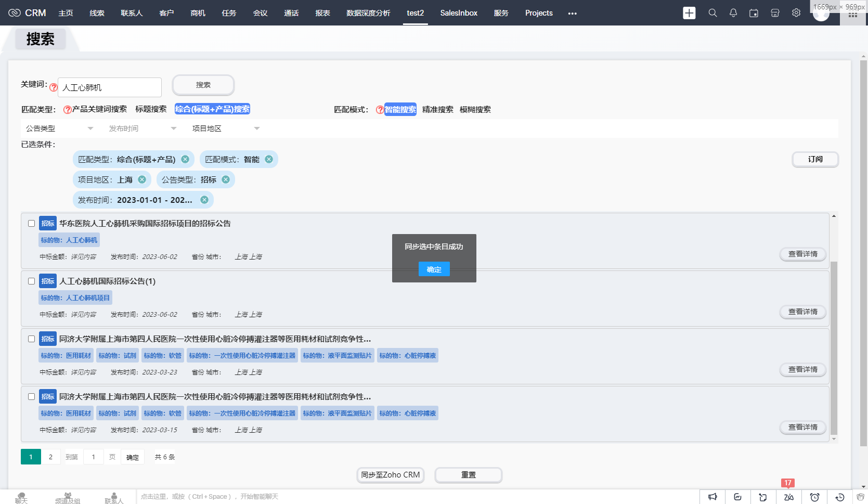Open the quick create plus icon
This screenshot has height=504, width=868.
tap(689, 13)
